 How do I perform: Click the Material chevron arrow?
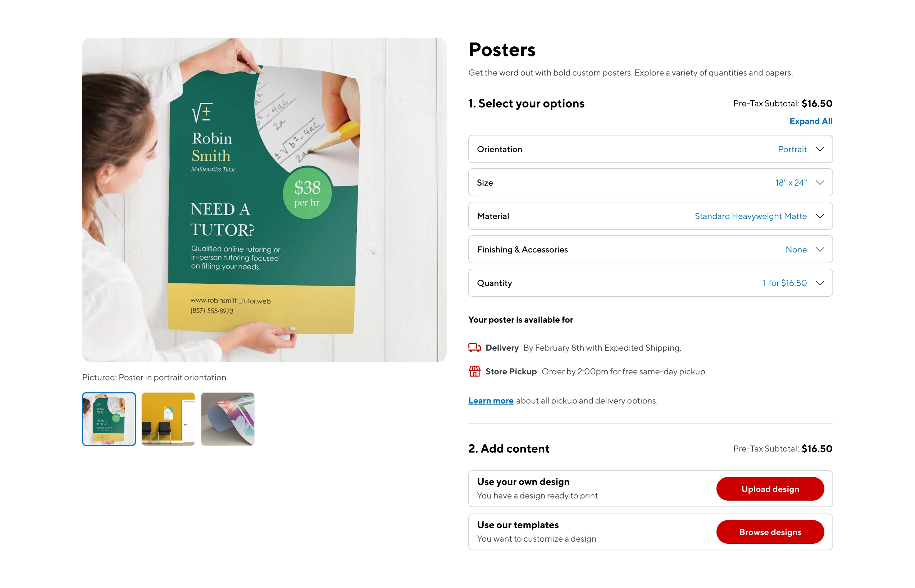pyautogui.click(x=820, y=216)
